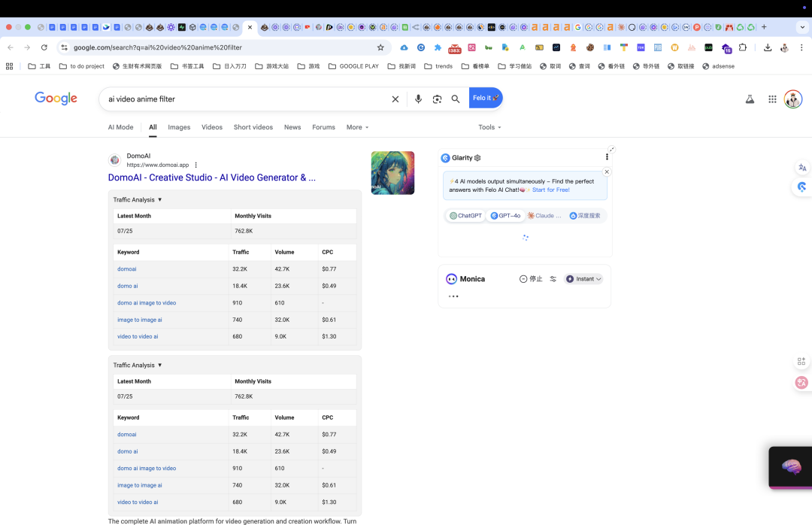The height and width of the screenshot is (525, 812).
Task: Click the address bar URL
Action: tap(158, 47)
